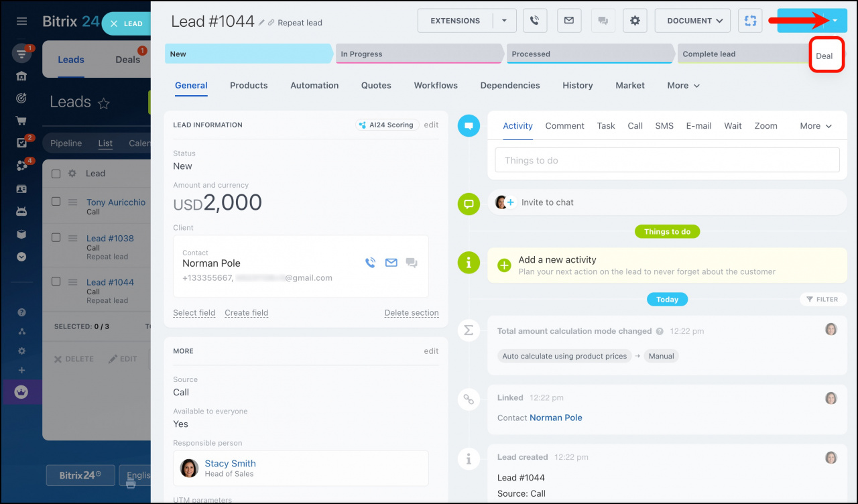Message Norman Pole using chat icon
The image size is (858, 504).
point(412,263)
